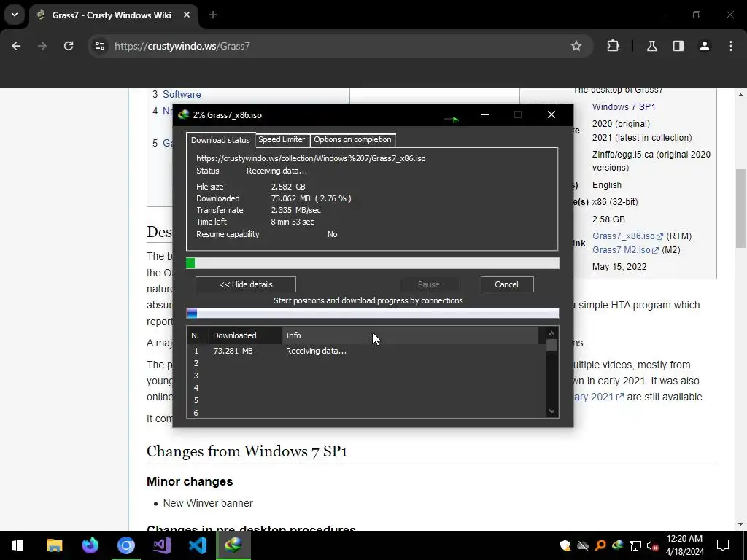Close the Grass7 Crusty Windows Wiki tab
Image resolution: width=747 pixels, height=560 pixels.
[187, 15]
